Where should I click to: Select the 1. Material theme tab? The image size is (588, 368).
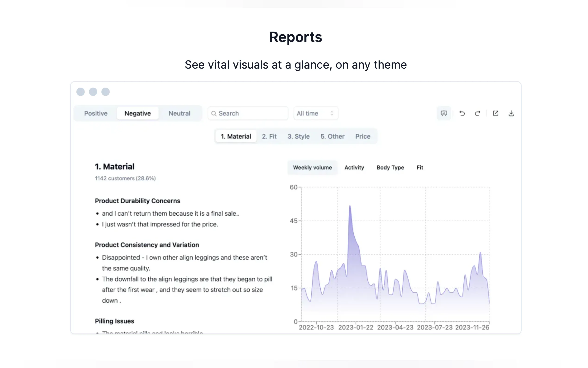tap(236, 136)
